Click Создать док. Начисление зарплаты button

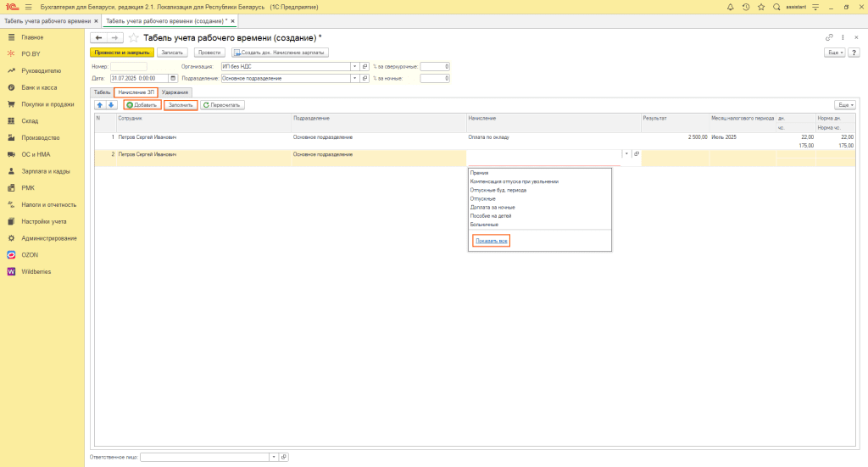pyautogui.click(x=280, y=53)
